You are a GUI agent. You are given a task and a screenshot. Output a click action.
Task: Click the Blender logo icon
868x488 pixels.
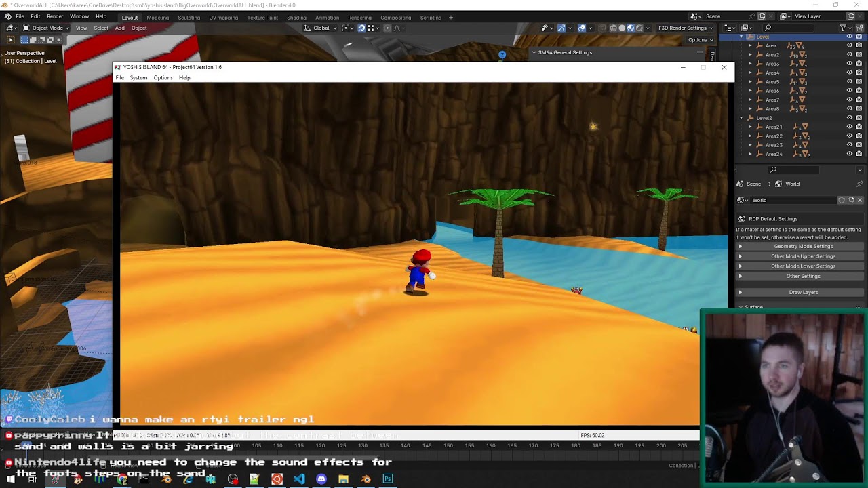8,16
